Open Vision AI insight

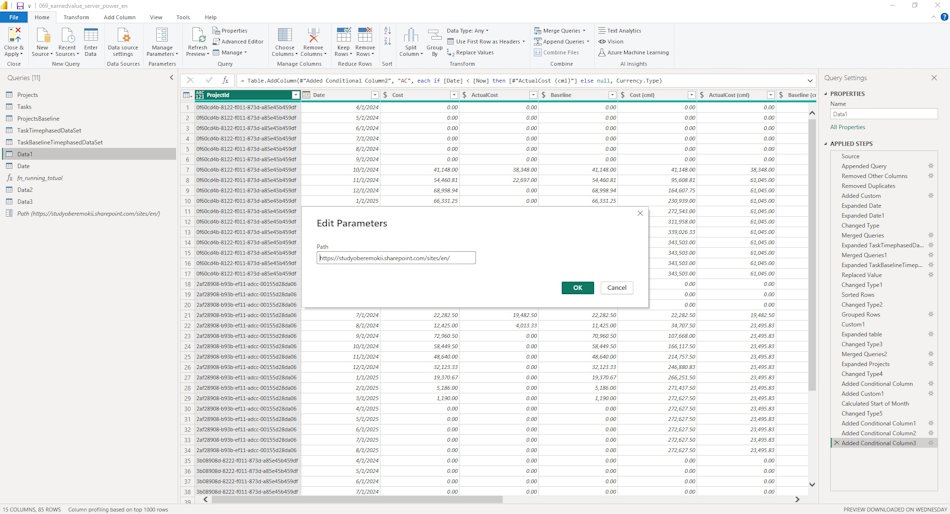(x=611, y=41)
